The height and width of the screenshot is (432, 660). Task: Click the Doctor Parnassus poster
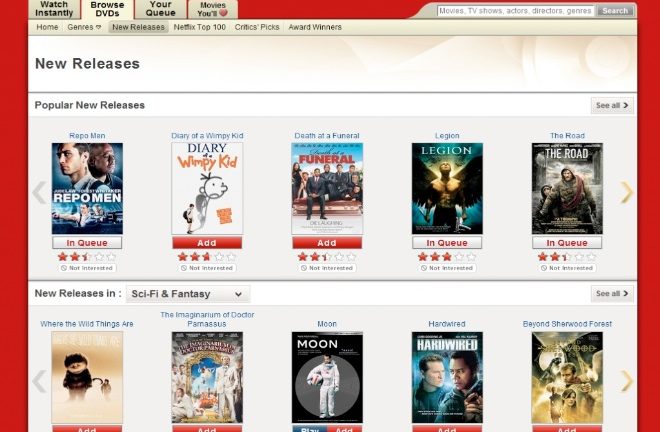click(207, 377)
